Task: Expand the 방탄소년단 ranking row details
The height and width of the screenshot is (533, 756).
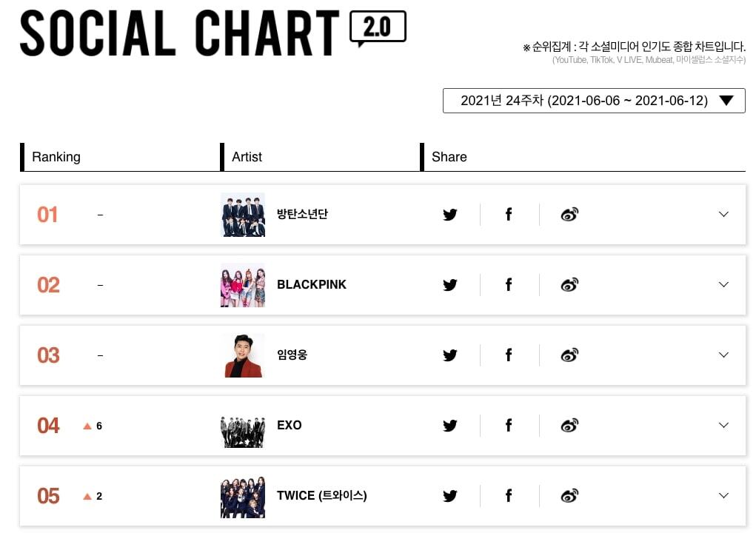Action: [723, 215]
